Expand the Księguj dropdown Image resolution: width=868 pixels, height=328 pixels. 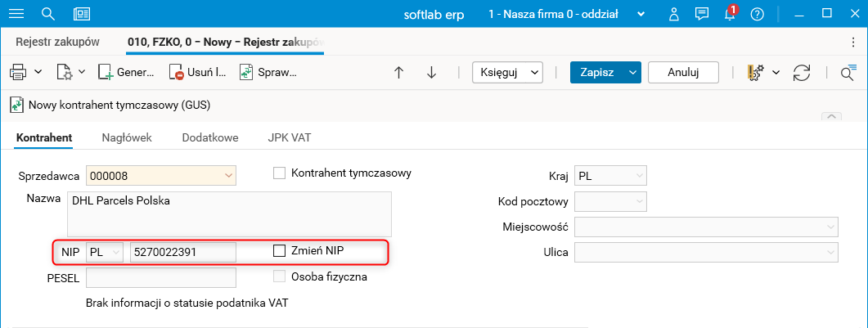click(x=508, y=72)
